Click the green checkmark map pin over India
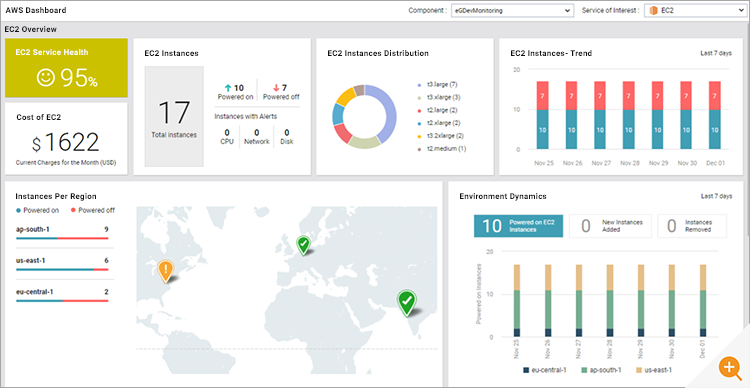This screenshot has height=388, width=750. click(407, 303)
